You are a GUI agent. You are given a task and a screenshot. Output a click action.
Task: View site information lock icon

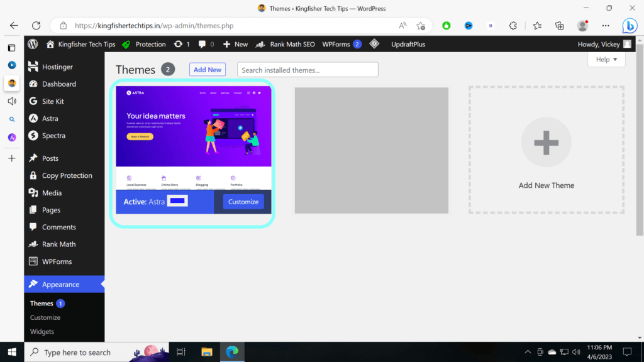64,25
